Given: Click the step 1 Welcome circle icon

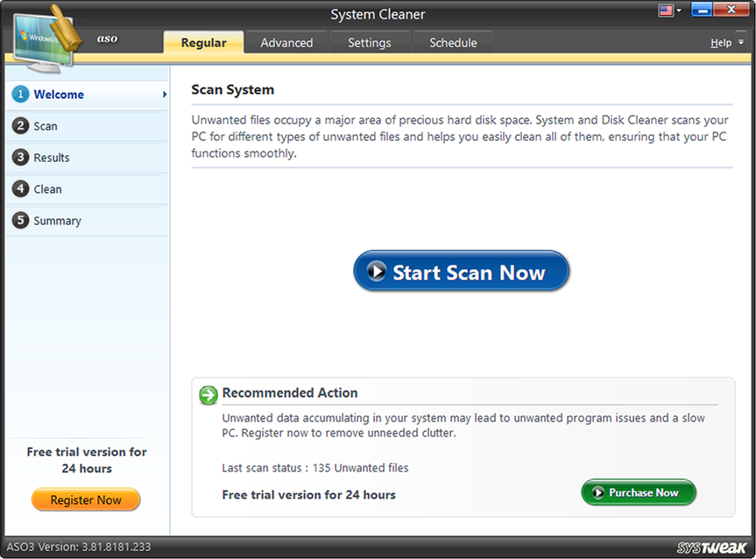Looking at the screenshot, I should 19,95.
